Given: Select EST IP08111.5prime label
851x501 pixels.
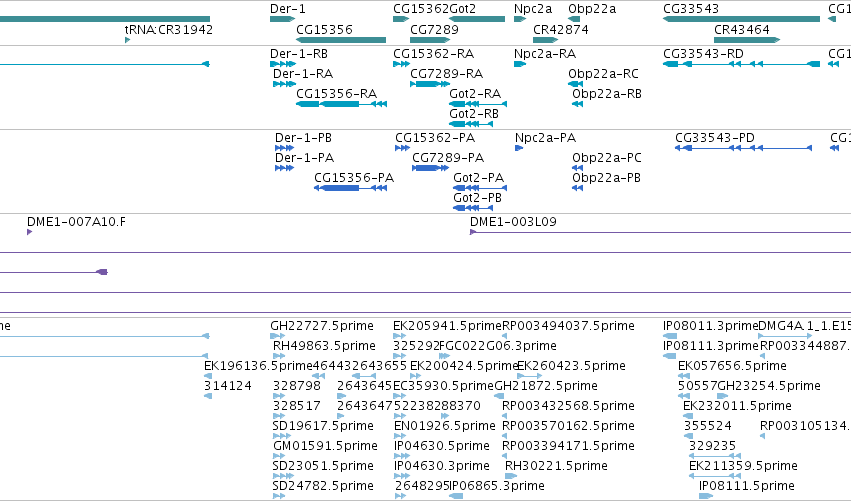Looking at the screenshot, I should (x=747, y=486).
